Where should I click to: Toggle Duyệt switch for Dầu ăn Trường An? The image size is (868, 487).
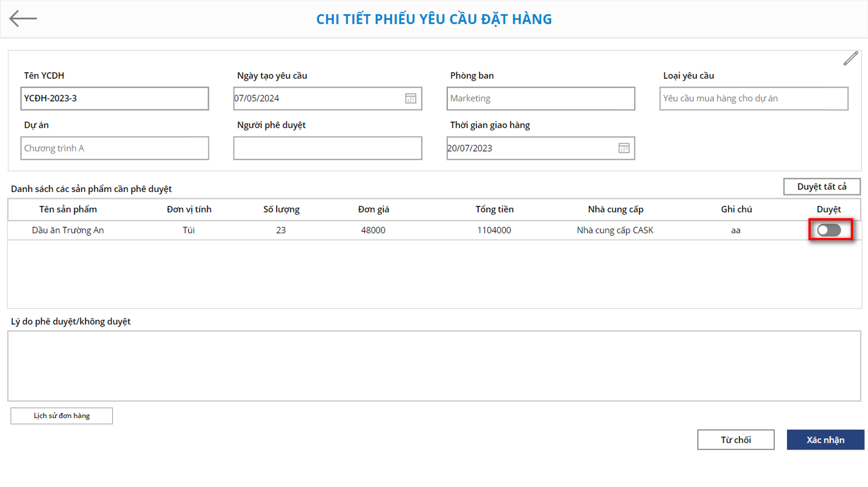pos(829,230)
